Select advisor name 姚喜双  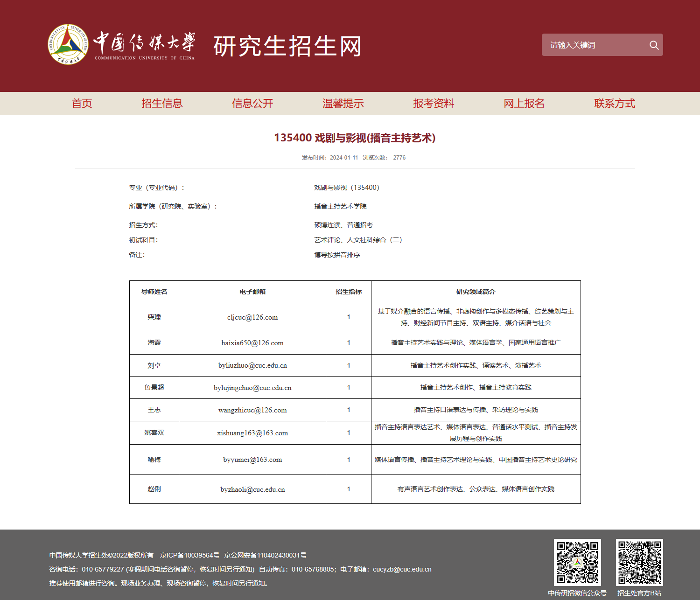(154, 433)
